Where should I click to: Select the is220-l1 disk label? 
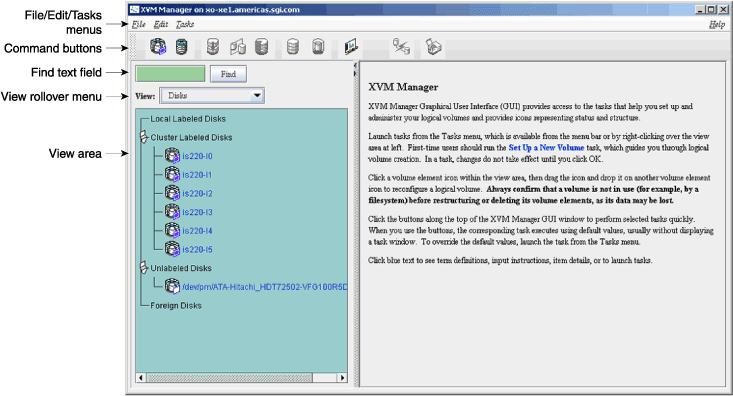point(197,175)
